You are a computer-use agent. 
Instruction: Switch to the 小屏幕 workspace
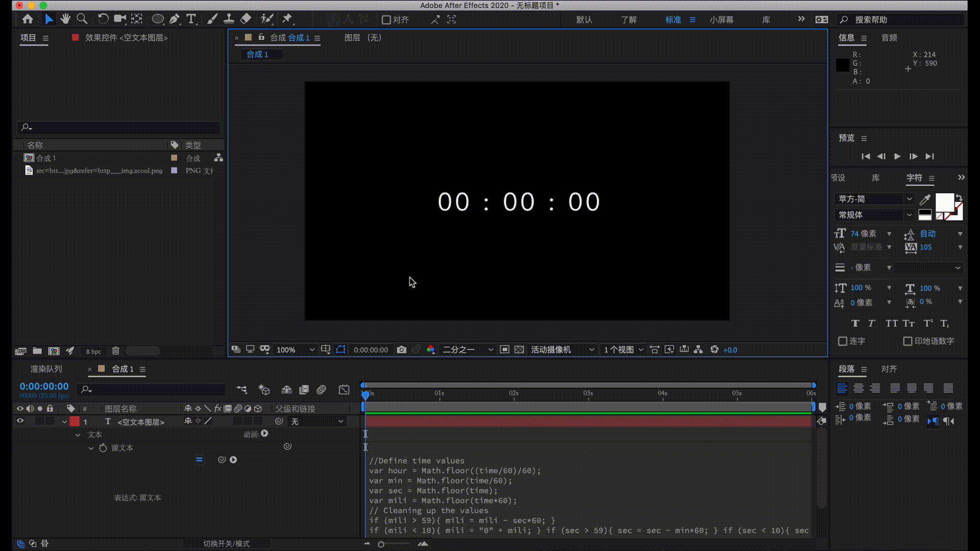[721, 20]
